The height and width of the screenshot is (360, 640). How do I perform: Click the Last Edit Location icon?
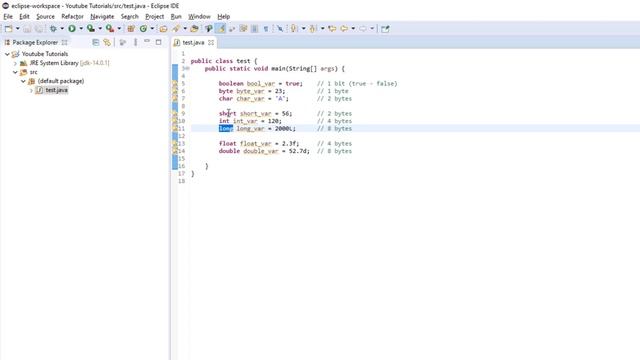pyautogui.click(x=332, y=29)
